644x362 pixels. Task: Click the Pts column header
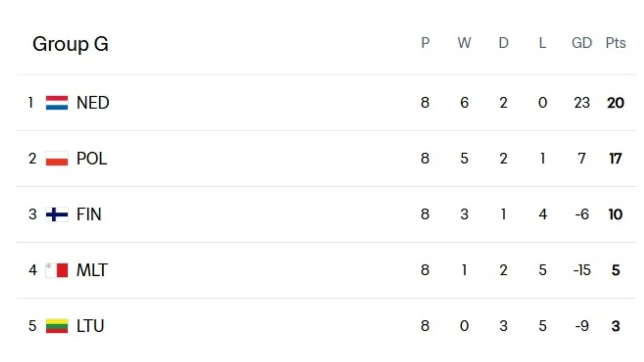[615, 43]
